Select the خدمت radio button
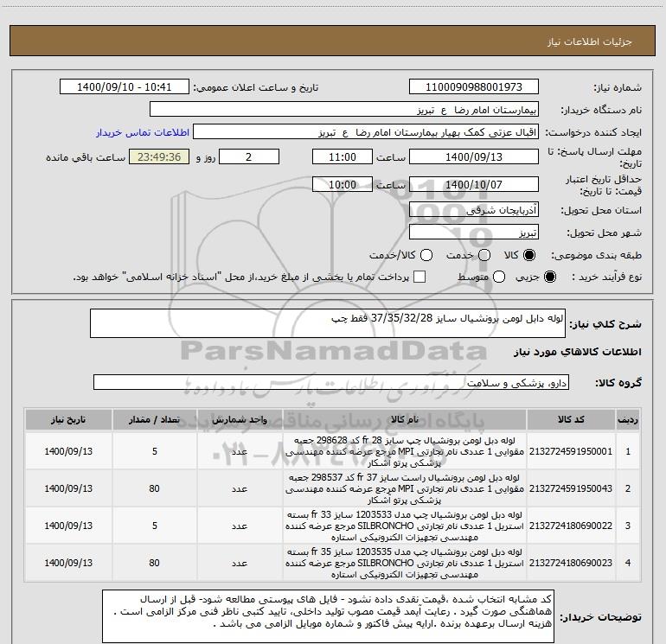 coord(484,255)
